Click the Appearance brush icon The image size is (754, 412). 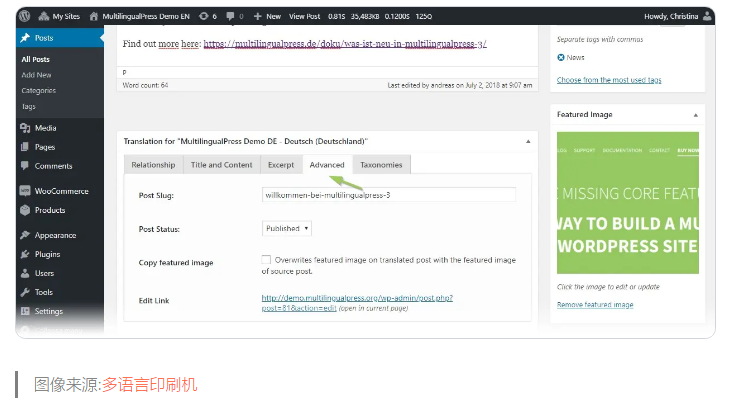pos(25,235)
